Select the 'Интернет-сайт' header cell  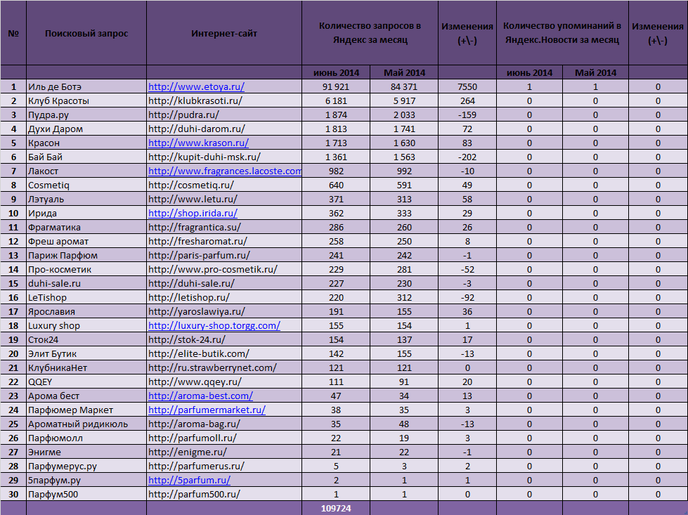click(224, 33)
